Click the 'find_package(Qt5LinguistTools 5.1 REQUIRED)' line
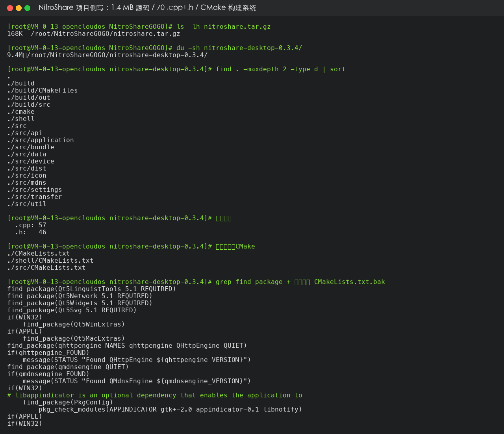Viewport: 504px width, 434px height. coord(92,289)
